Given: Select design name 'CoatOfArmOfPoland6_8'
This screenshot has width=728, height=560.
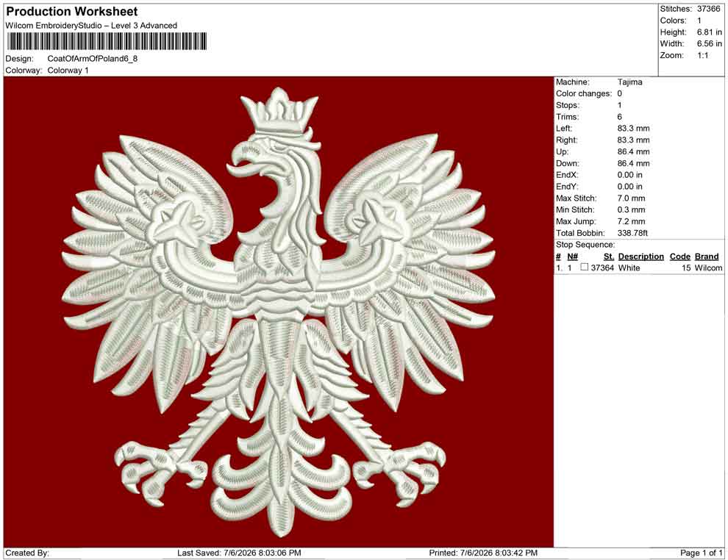Looking at the screenshot, I should click(x=93, y=59).
